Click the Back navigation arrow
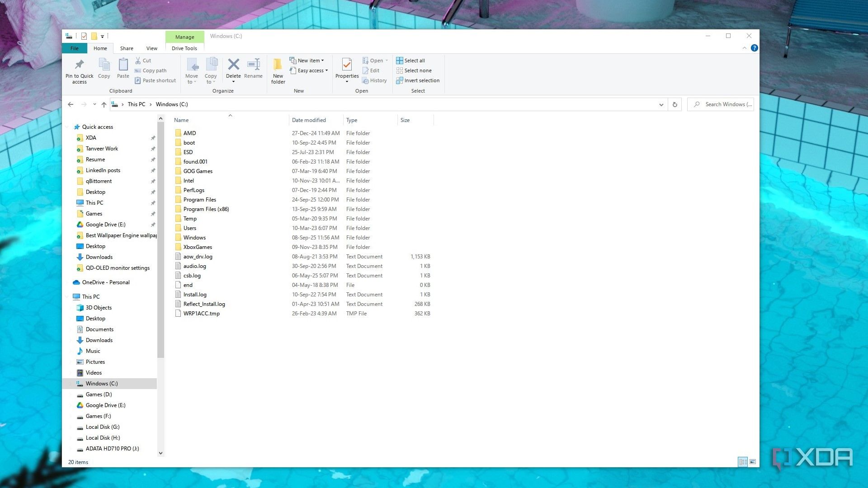Screen dimensions: 868x488 (71, 104)
